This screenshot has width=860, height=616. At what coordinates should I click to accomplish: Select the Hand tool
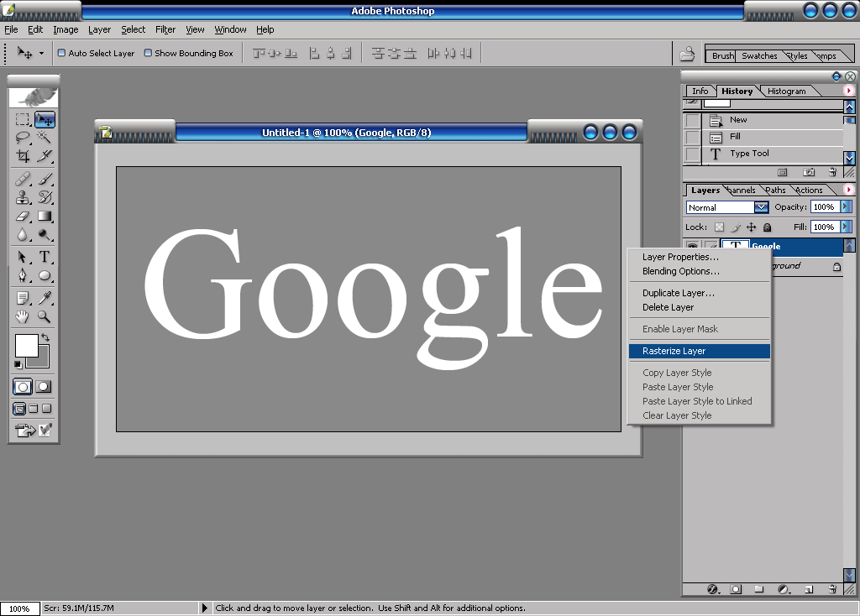23,316
